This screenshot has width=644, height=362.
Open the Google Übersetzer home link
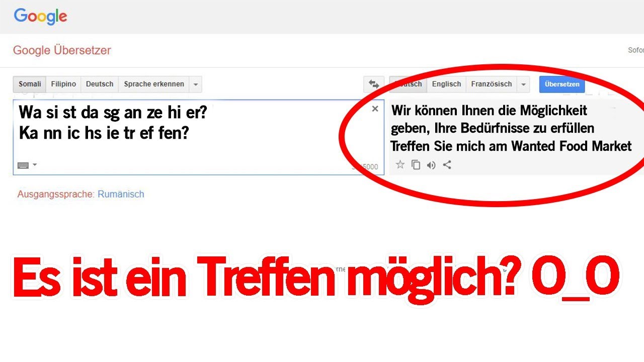62,50
